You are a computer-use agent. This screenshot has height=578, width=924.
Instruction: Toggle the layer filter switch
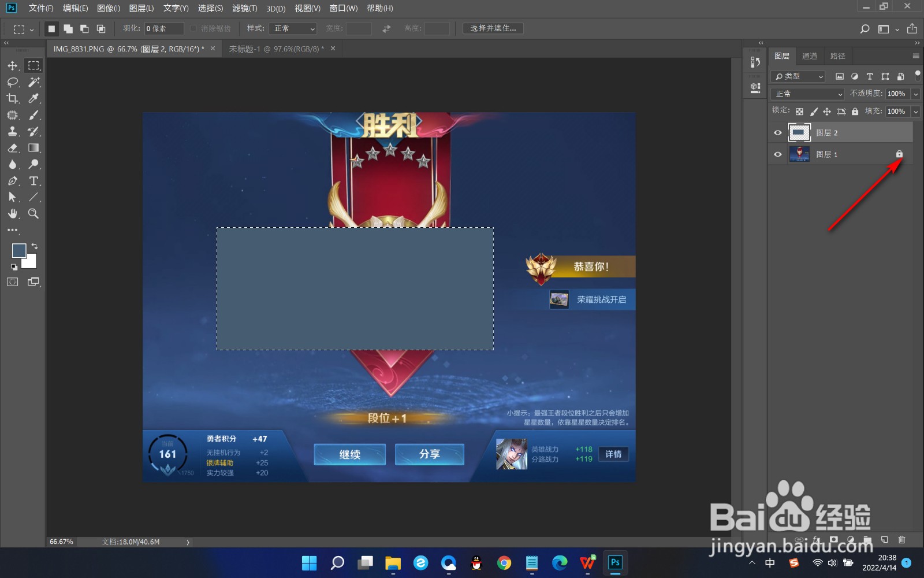tap(918, 76)
